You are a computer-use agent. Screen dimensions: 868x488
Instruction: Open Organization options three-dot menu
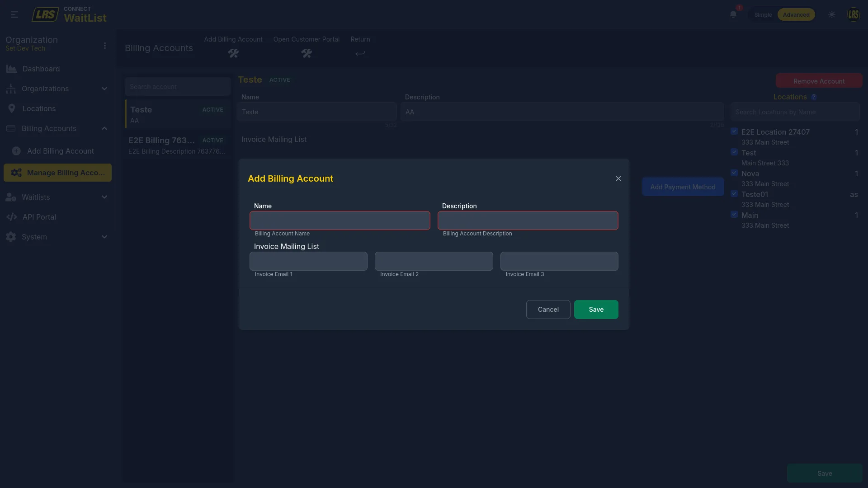(105, 46)
